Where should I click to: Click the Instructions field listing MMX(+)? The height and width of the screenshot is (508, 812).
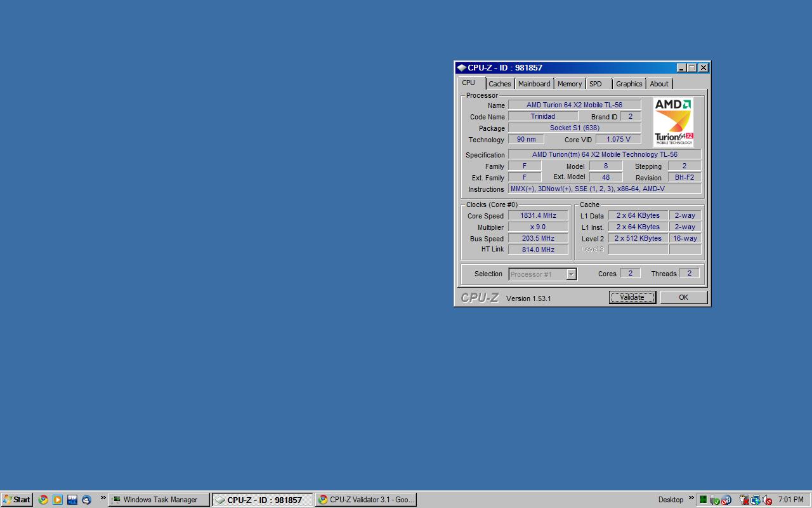(x=605, y=189)
